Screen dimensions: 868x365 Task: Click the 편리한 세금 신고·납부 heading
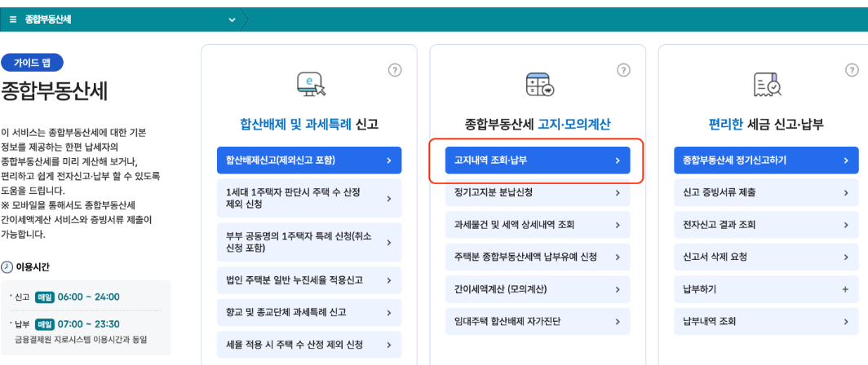(x=766, y=125)
